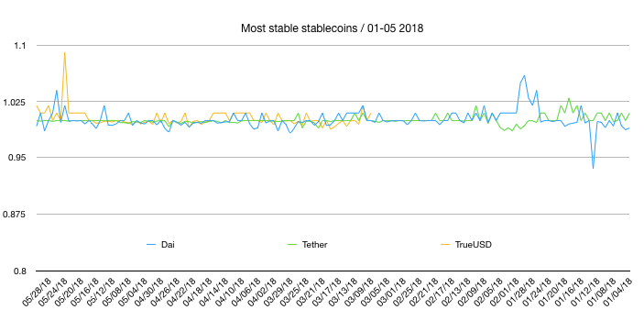Click the 02/25/18 x-axis date label
644x332 pixels.
coord(407,292)
